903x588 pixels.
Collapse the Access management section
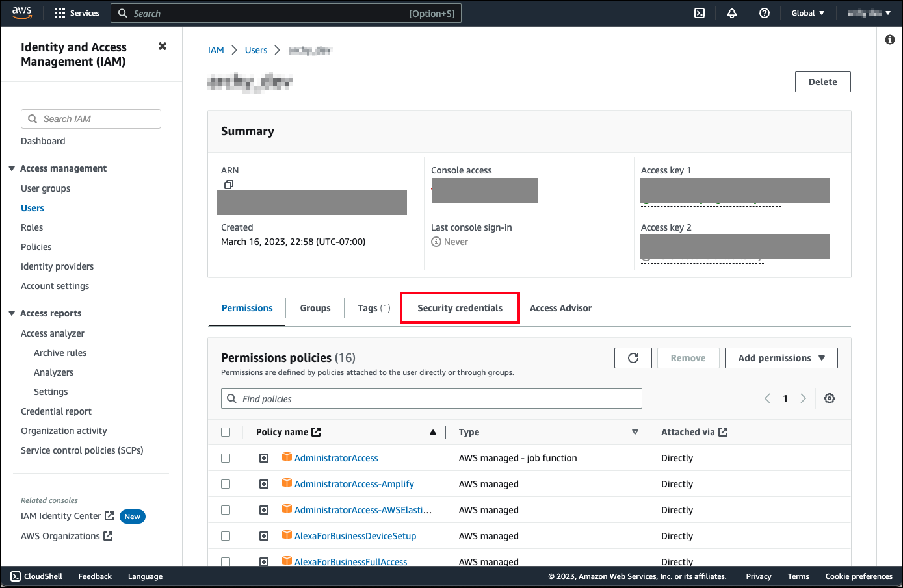tap(12, 168)
